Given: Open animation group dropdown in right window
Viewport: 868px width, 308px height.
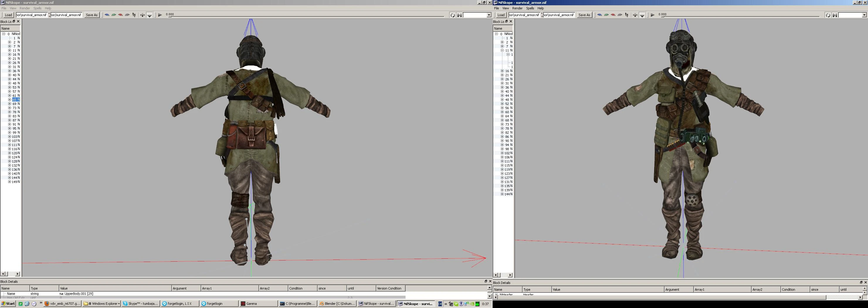Looking at the screenshot, I should coord(864,15).
